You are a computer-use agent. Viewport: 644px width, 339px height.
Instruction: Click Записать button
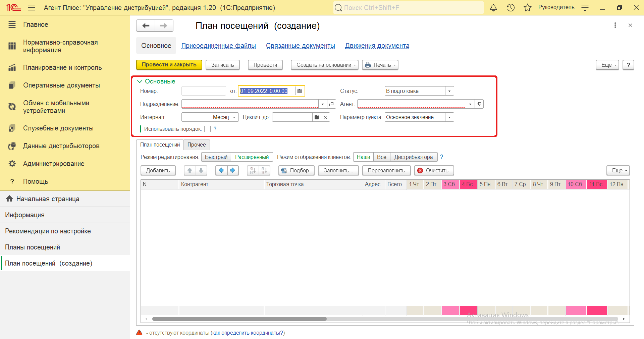(x=223, y=65)
